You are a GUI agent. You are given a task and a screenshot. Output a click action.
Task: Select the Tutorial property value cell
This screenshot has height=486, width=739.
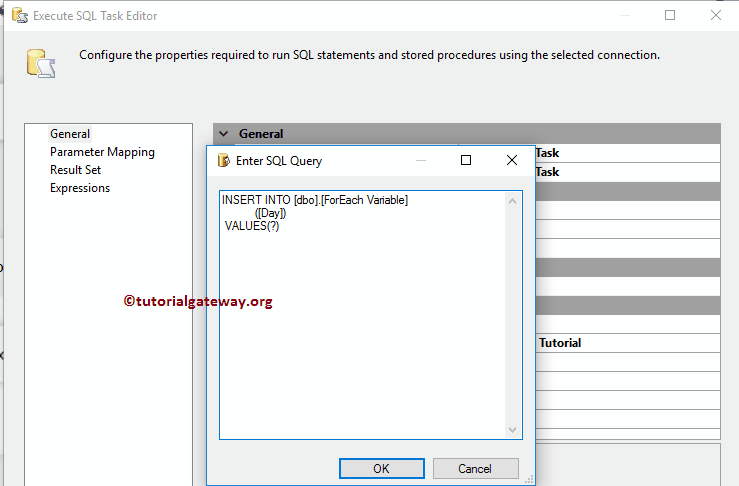coord(628,343)
